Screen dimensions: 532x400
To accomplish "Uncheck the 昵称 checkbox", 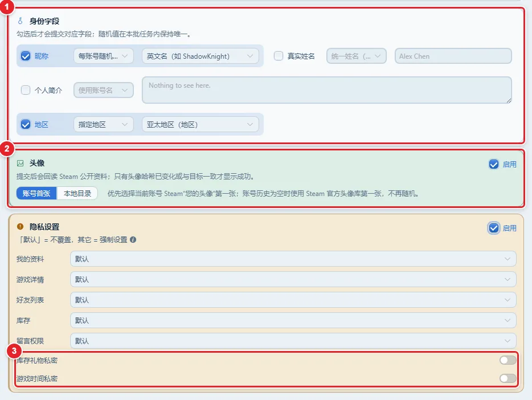I will [26, 56].
